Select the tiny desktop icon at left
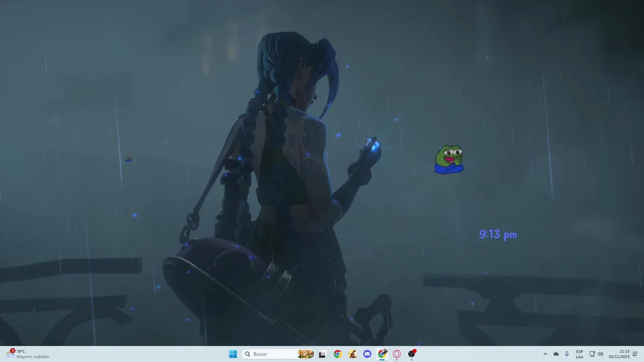644x362 pixels. click(x=128, y=158)
